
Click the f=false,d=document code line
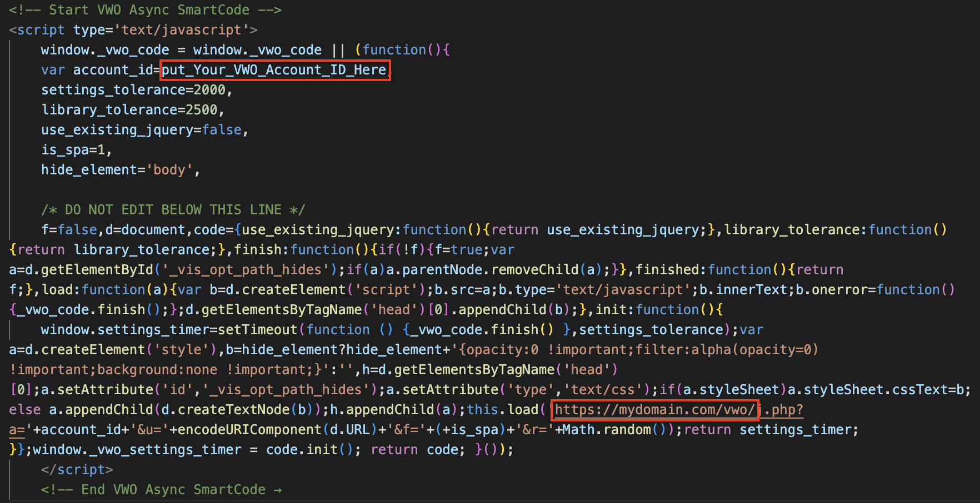(x=494, y=230)
